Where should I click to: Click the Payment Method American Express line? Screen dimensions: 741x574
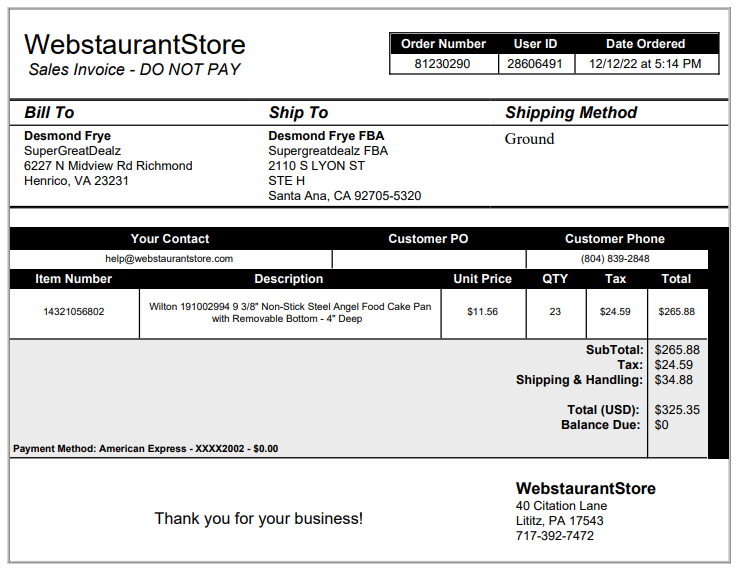coord(146,449)
